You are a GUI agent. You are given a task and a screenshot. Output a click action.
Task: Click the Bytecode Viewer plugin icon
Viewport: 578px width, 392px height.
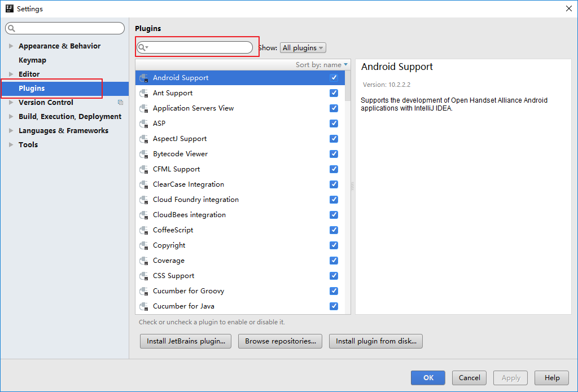[144, 154]
